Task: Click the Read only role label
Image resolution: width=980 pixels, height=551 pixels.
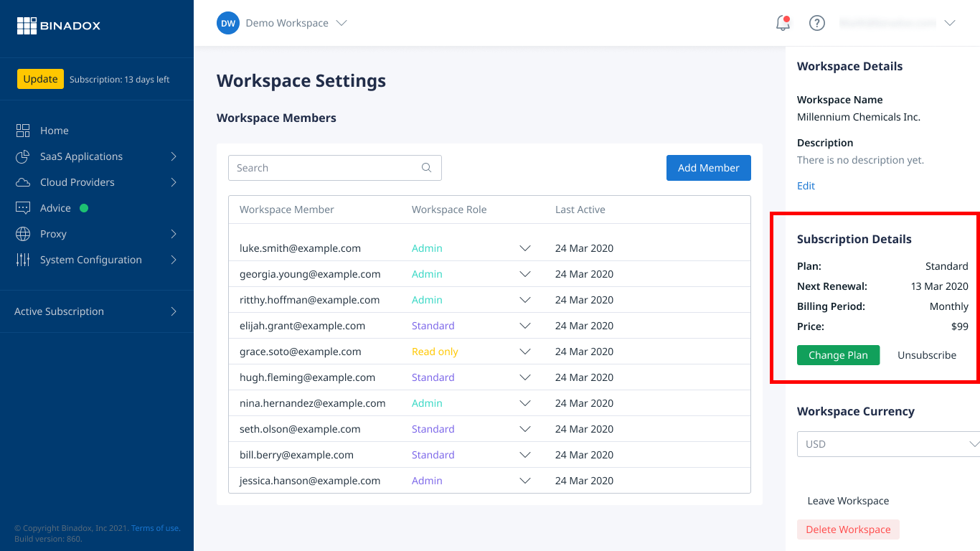Action: point(435,352)
